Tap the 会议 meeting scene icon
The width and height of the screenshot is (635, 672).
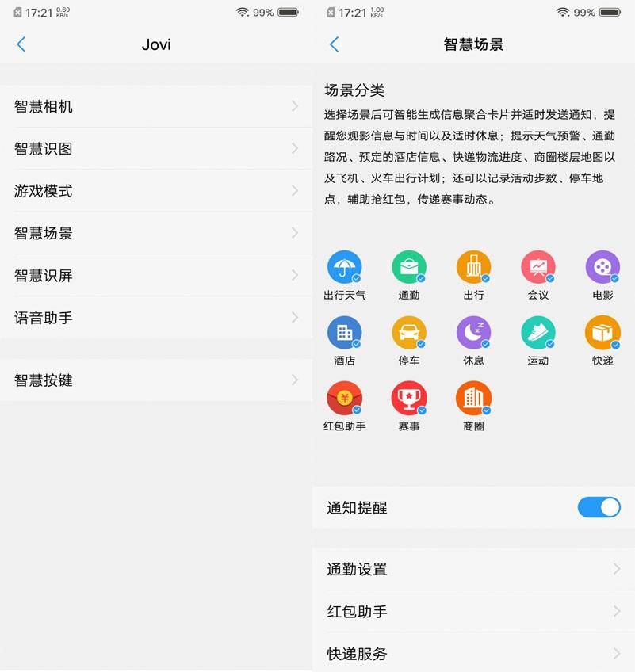[x=538, y=268]
